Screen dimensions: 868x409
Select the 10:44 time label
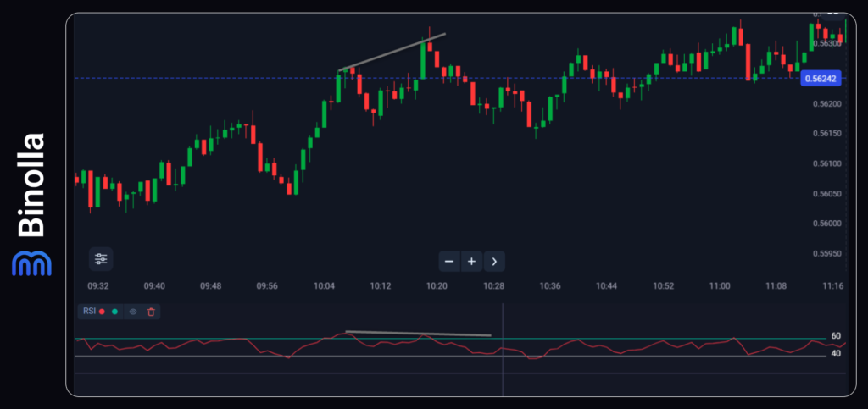(607, 286)
